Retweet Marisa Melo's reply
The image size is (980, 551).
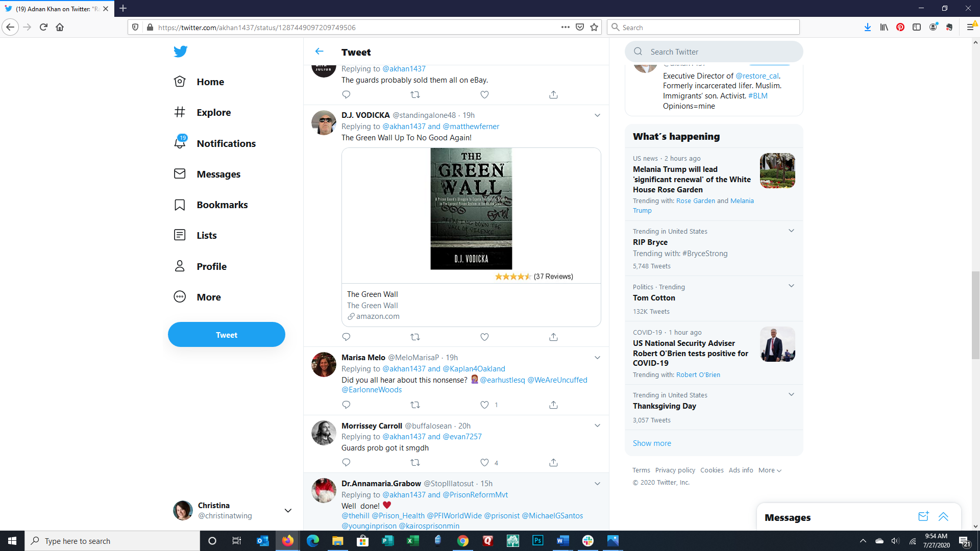click(415, 405)
